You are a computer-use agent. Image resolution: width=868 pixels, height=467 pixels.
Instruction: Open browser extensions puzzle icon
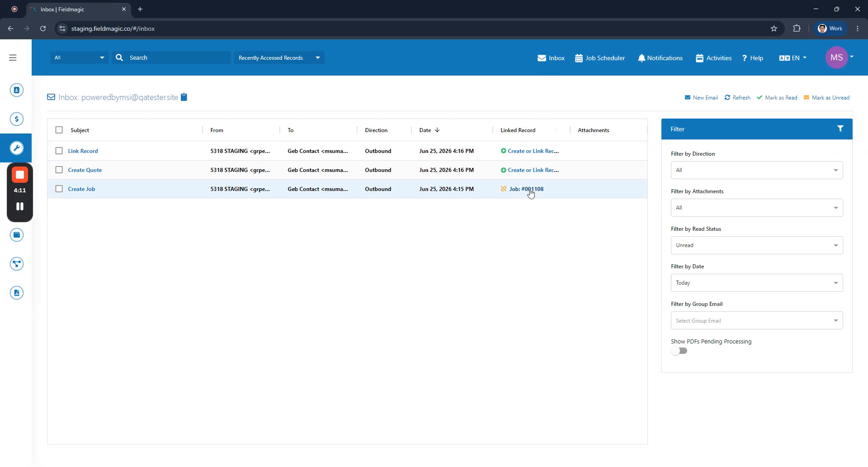coord(797,29)
